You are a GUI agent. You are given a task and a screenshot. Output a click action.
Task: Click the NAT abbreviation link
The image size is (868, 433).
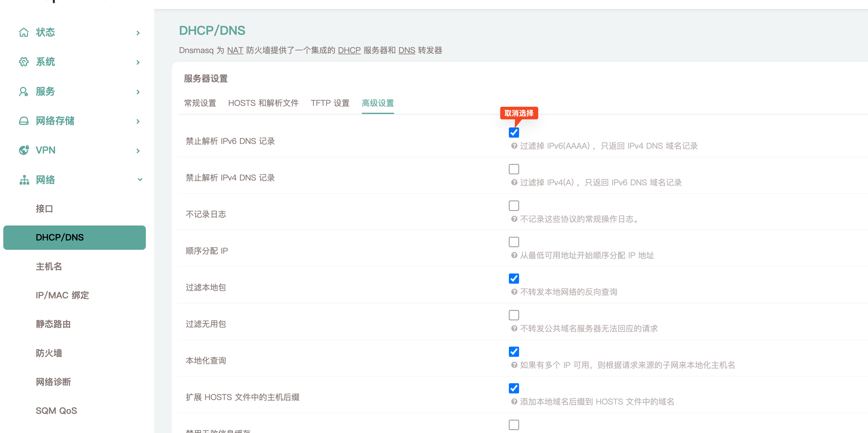coord(235,50)
